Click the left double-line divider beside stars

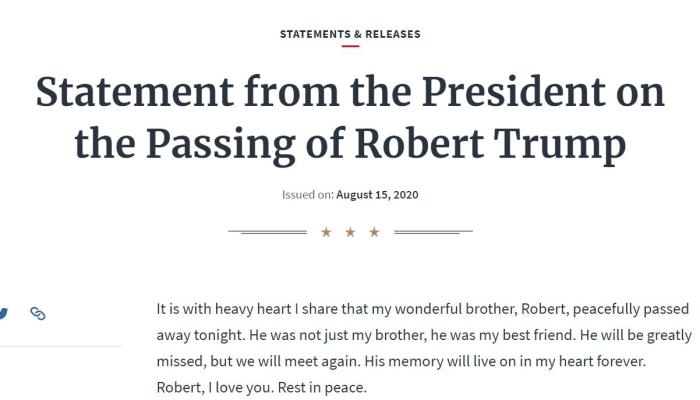click(267, 232)
